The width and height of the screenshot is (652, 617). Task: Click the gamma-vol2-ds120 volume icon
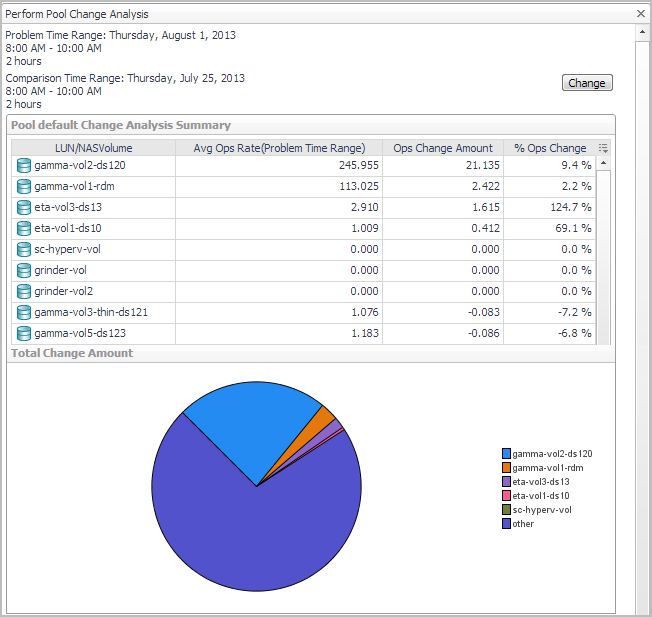[x=24, y=165]
